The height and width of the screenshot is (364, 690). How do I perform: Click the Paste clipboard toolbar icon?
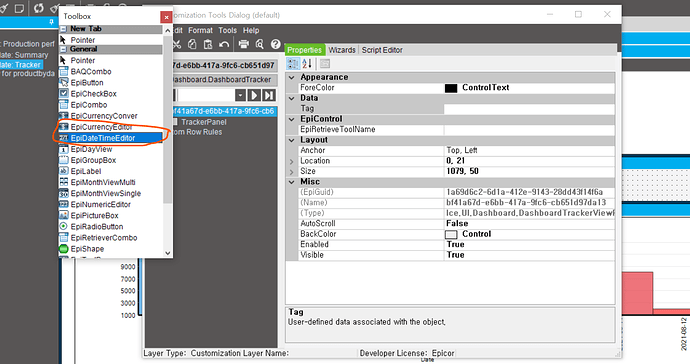click(208, 44)
